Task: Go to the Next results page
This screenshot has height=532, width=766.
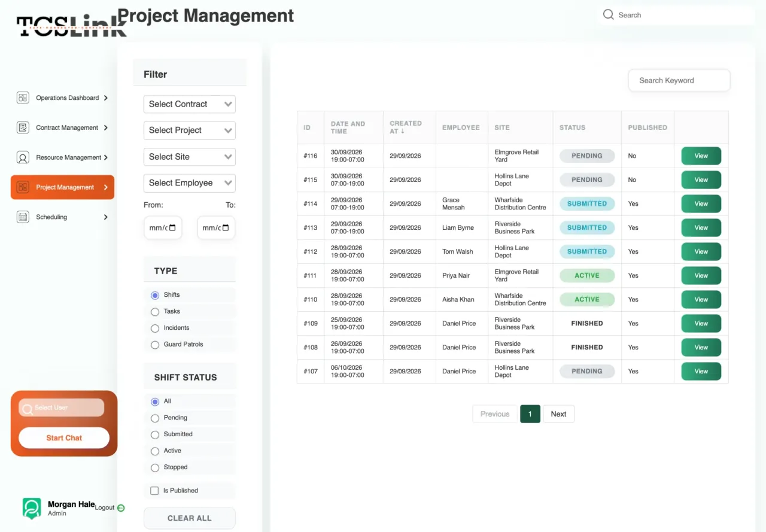Action: click(x=558, y=414)
